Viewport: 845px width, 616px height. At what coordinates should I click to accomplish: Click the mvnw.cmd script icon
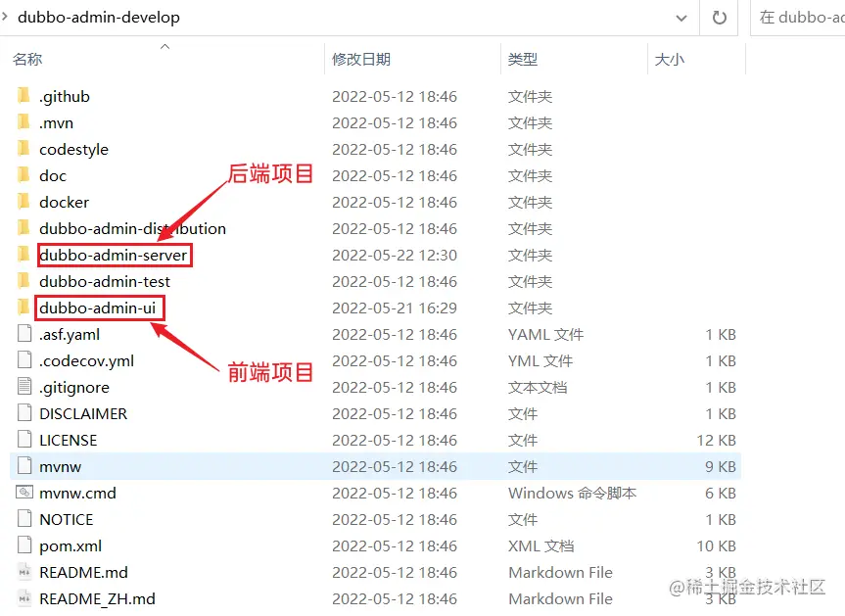pyautogui.click(x=24, y=492)
